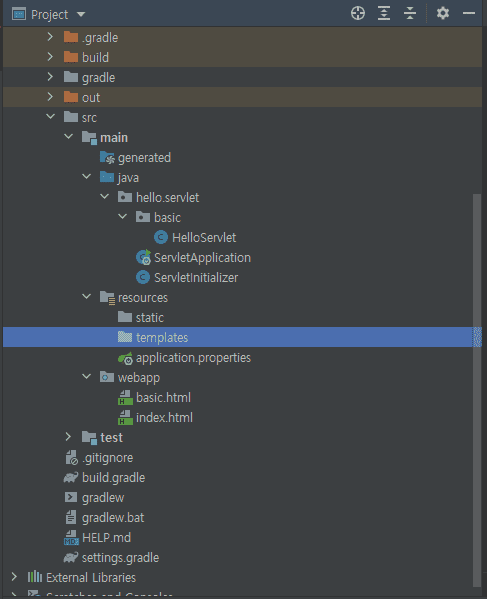
Task: Click the Collapse All toolbar icon
Action: click(409, 13)
